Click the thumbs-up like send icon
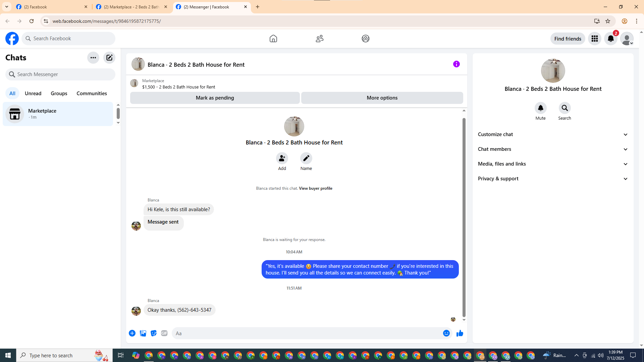The width and height of the screenshot is (644, 362). click(460, 333)
